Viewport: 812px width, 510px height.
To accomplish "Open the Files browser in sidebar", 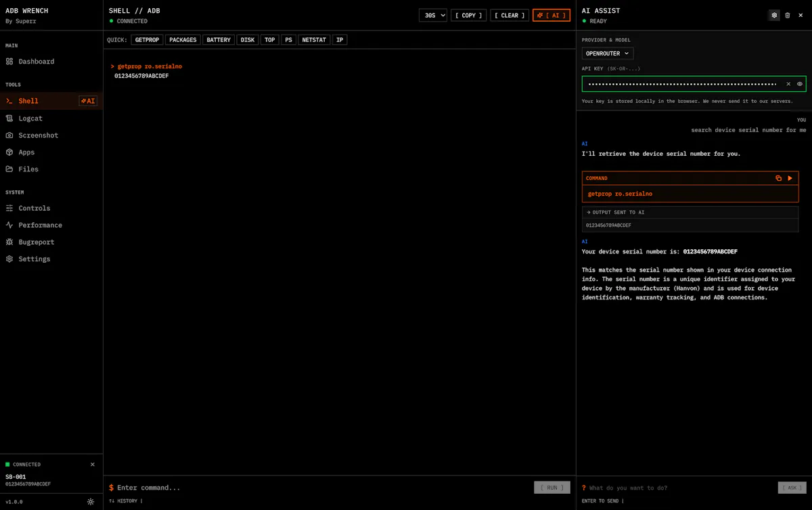I will 51,169.
